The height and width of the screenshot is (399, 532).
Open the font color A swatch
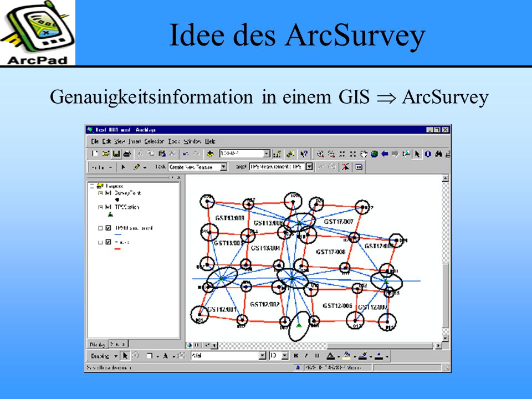click(330, 356)
